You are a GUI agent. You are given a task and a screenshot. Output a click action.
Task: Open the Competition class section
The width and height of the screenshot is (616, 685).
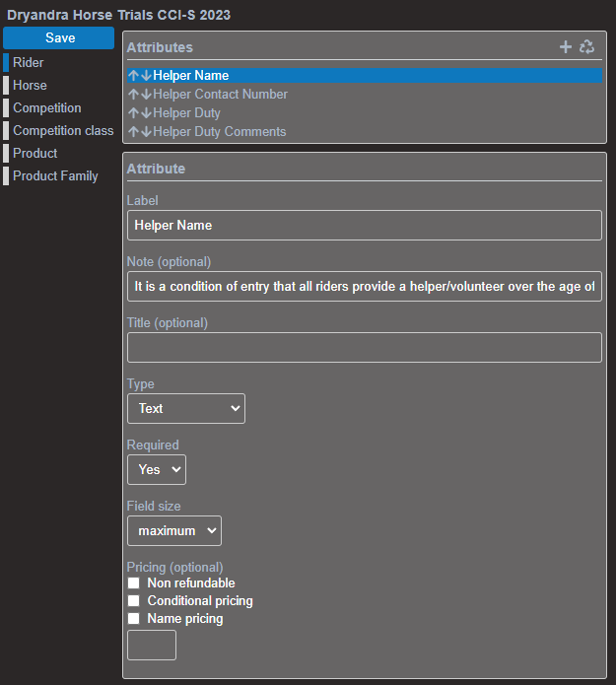click(63, 131)
